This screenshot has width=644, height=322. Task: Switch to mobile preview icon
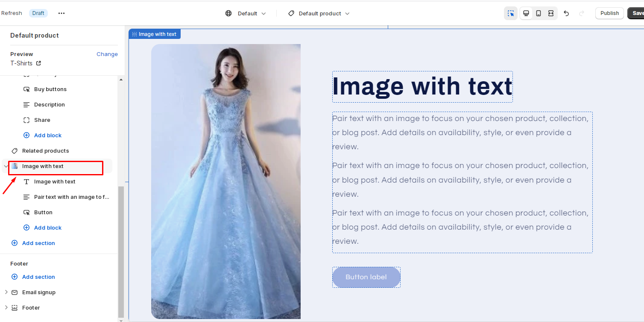tap(539, 13)
